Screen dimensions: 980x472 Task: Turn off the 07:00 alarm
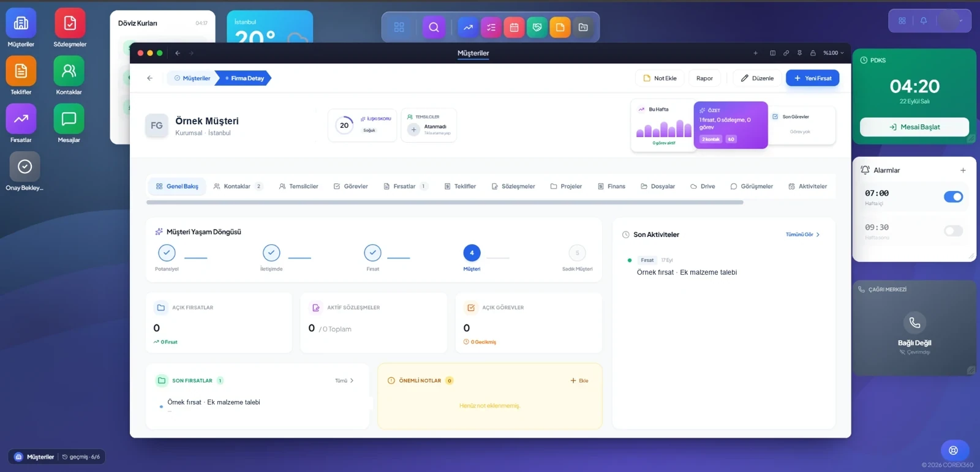[954, 197]
